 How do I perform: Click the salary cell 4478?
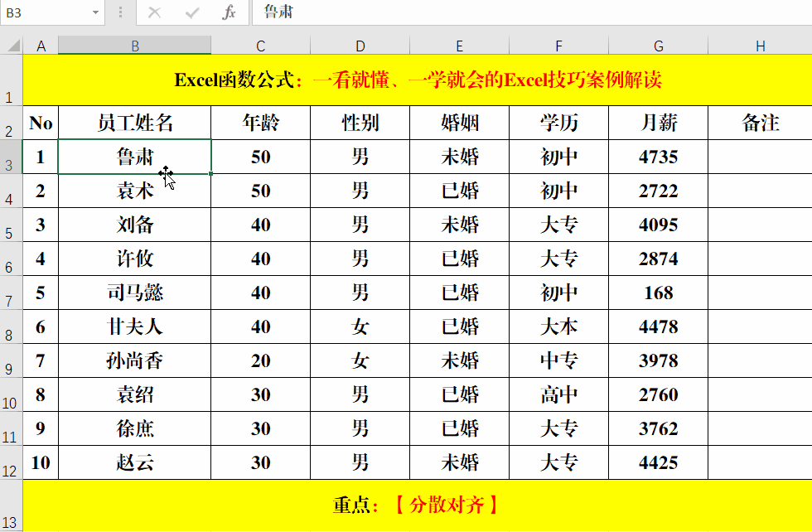coord(658,326)
